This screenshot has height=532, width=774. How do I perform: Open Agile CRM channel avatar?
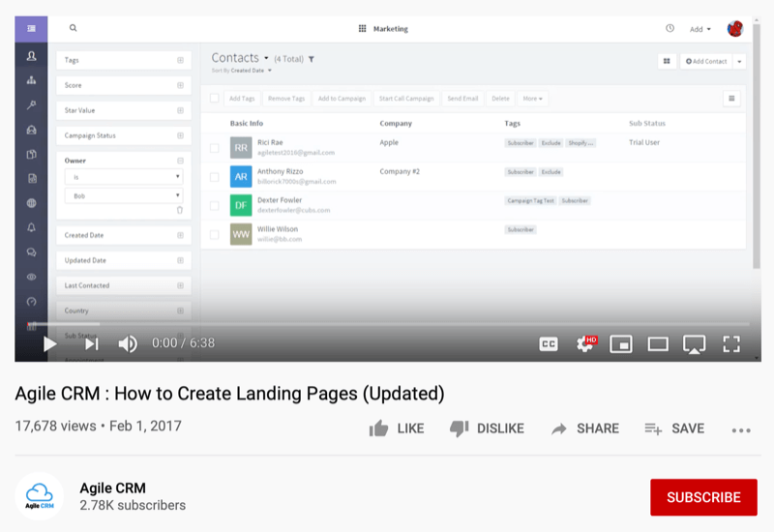coord(40,496)
